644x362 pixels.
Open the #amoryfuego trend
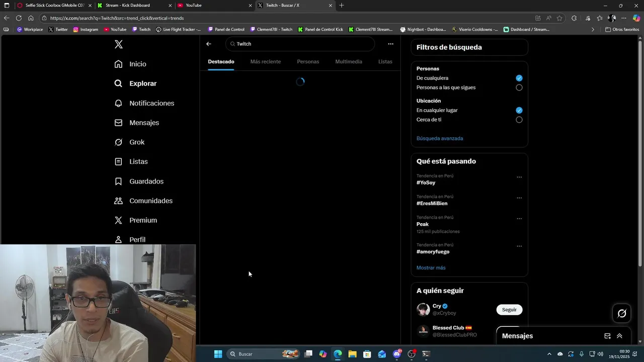tap(433, 251)
